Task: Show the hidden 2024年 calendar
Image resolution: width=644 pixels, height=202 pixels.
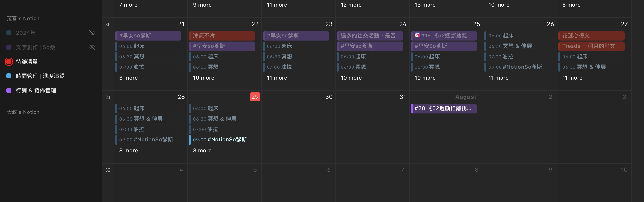Action: (92, 33)
